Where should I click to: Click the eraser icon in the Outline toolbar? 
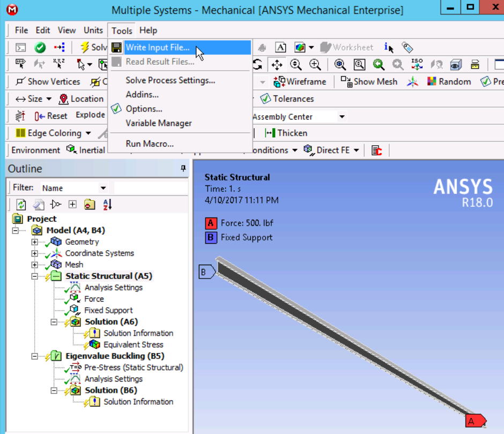pyautogui.click(x=39, y=204)
